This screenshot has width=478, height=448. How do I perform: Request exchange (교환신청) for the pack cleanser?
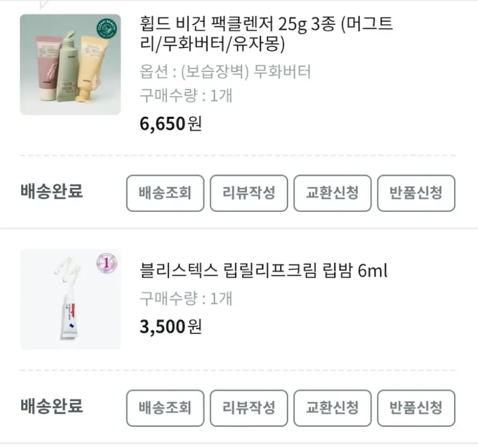pos(332,193)
